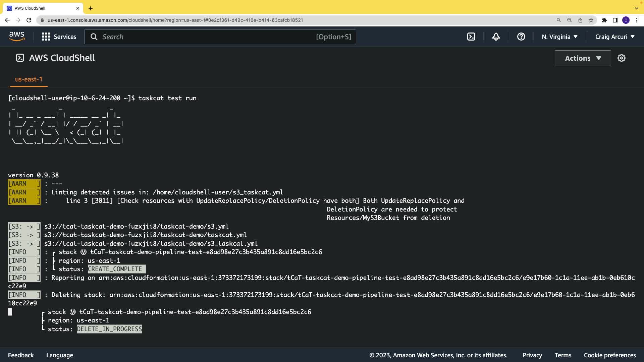Go to AWS console home logo
Viewport: 644px width, 362px height.
tap(17, 37)
